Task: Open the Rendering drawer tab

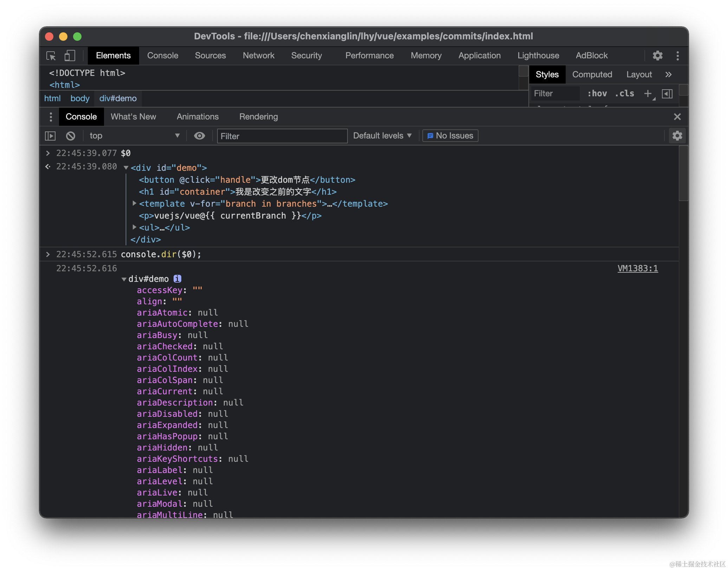Action: point(258,117)
